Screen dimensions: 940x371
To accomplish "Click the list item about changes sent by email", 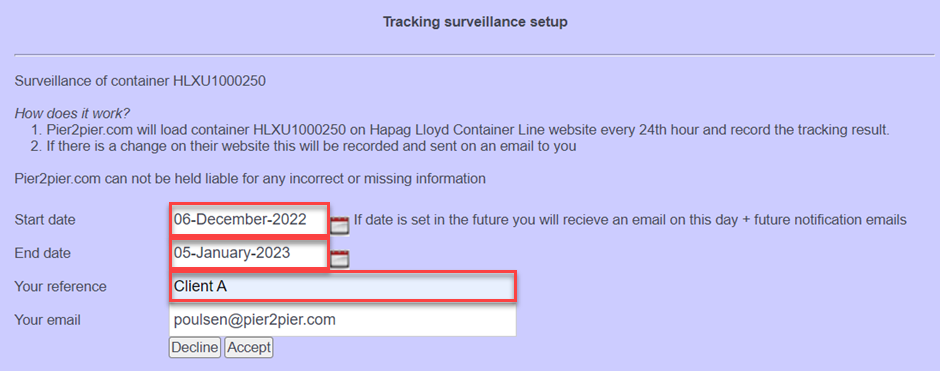I will tap(305, 147).
